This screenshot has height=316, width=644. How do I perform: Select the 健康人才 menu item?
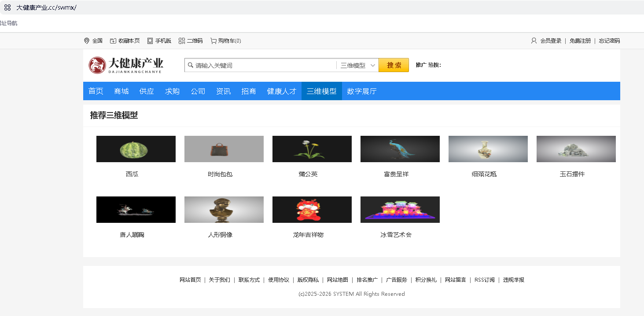282,91
